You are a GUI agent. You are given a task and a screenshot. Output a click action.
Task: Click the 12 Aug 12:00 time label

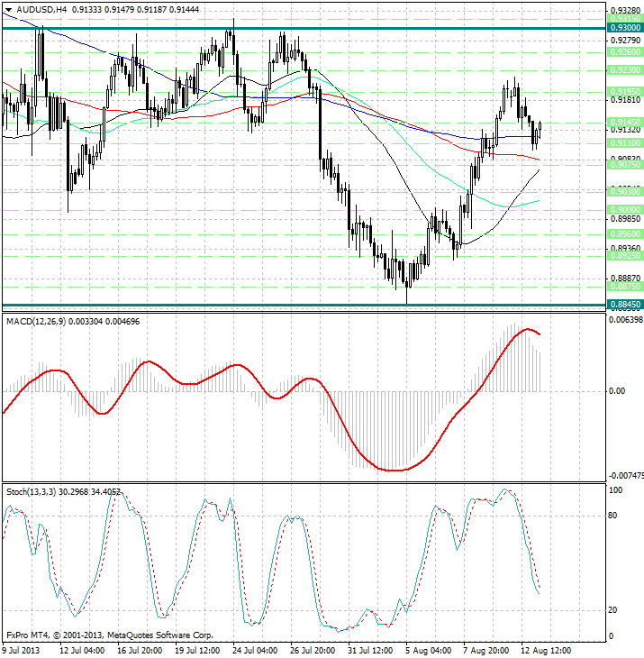[546, 649]
